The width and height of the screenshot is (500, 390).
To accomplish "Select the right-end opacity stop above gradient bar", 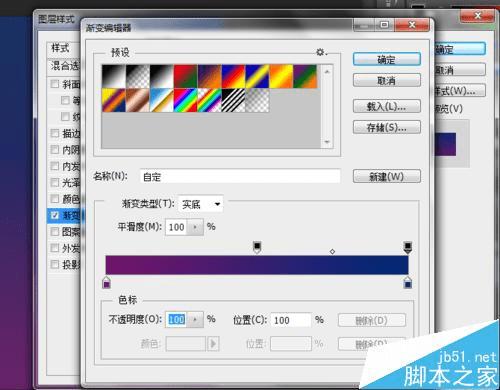I will tap(408, 248).
